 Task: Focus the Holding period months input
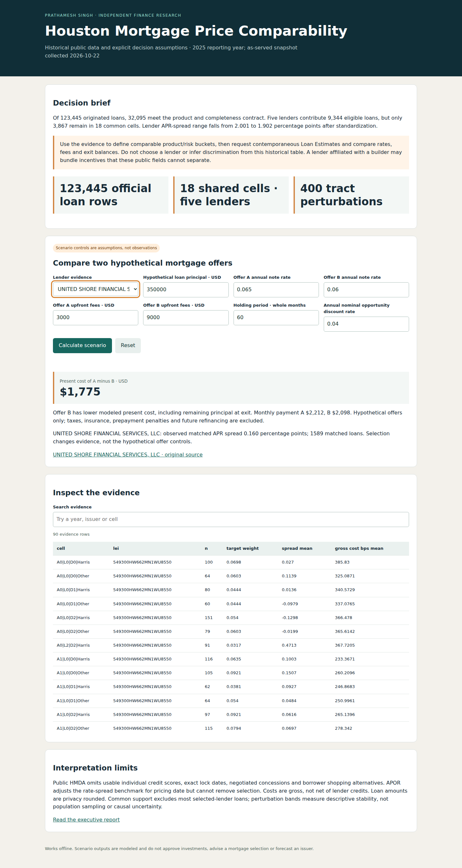tap(276, 318)
